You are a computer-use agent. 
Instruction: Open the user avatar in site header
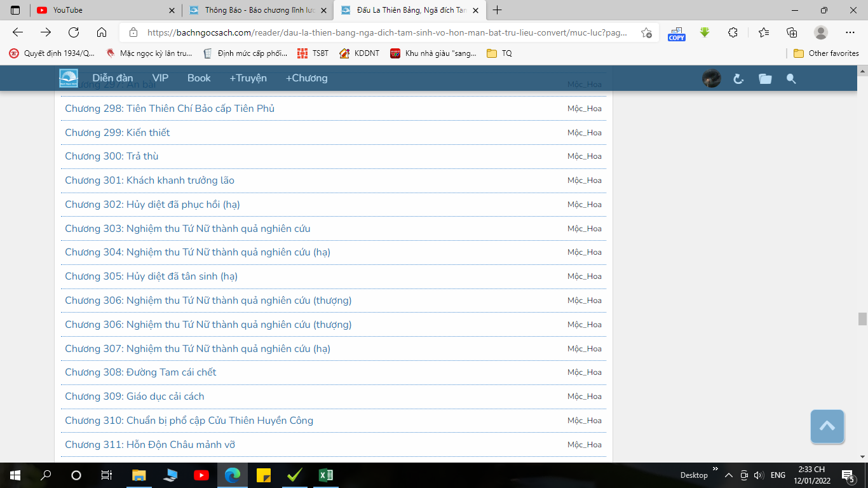pyautogui.click(x=711, y=79)
